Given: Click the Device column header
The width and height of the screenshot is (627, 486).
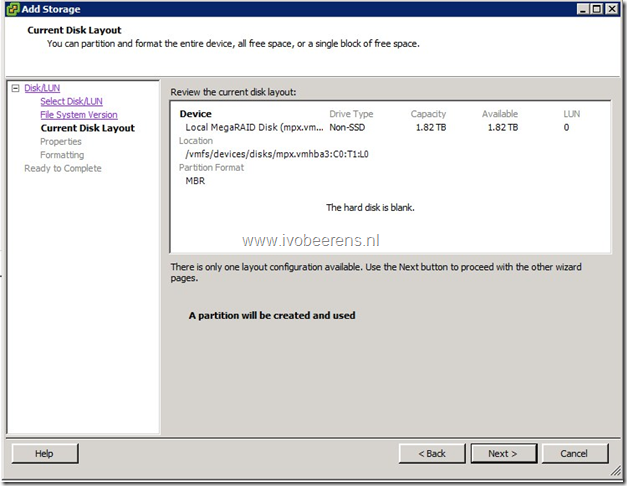Looking at the screenshot, I should pos(196,114).
